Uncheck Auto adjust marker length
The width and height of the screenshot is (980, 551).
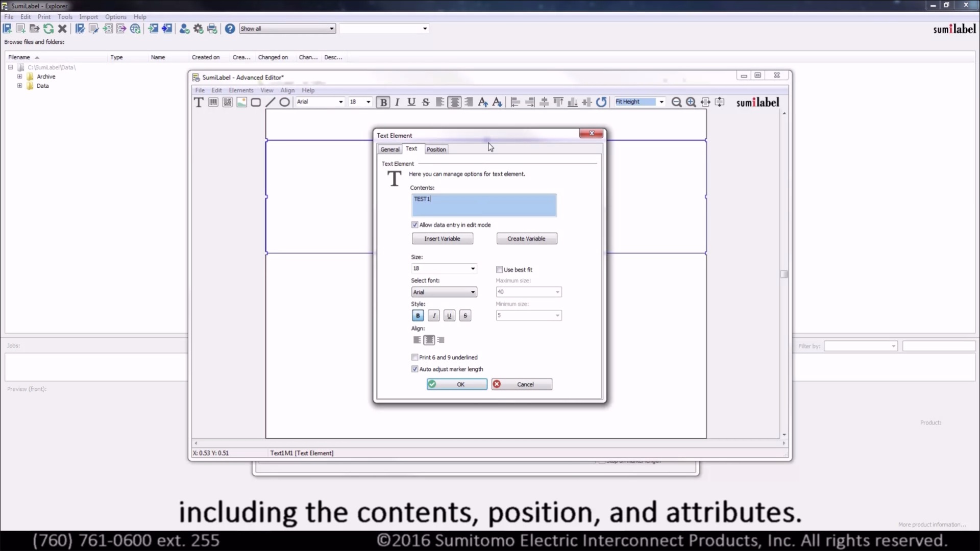click(x=414, y=369)
